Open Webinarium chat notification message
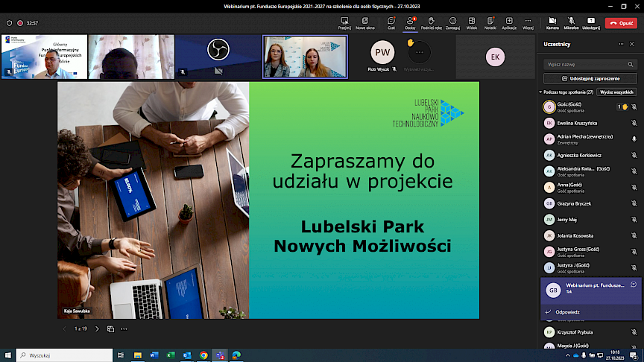 (x=590, y=290)
